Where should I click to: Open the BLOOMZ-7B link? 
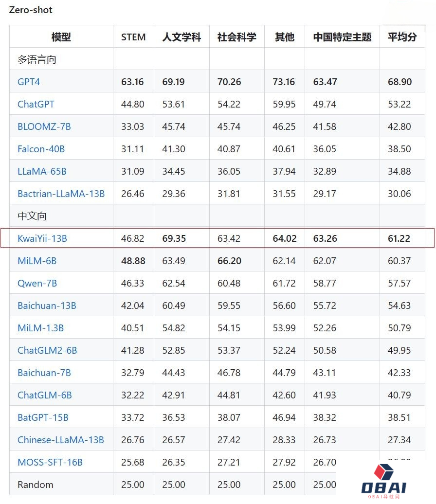[x=44, y=126]
